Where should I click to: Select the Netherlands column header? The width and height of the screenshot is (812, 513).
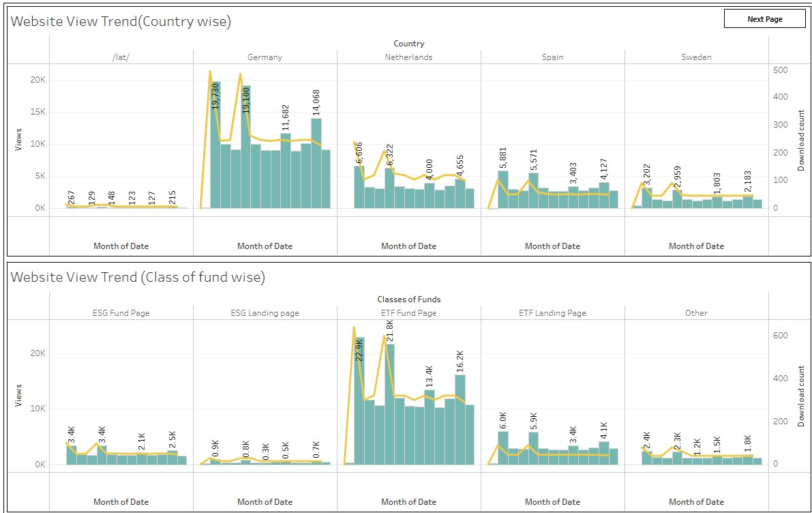(408, 57)
